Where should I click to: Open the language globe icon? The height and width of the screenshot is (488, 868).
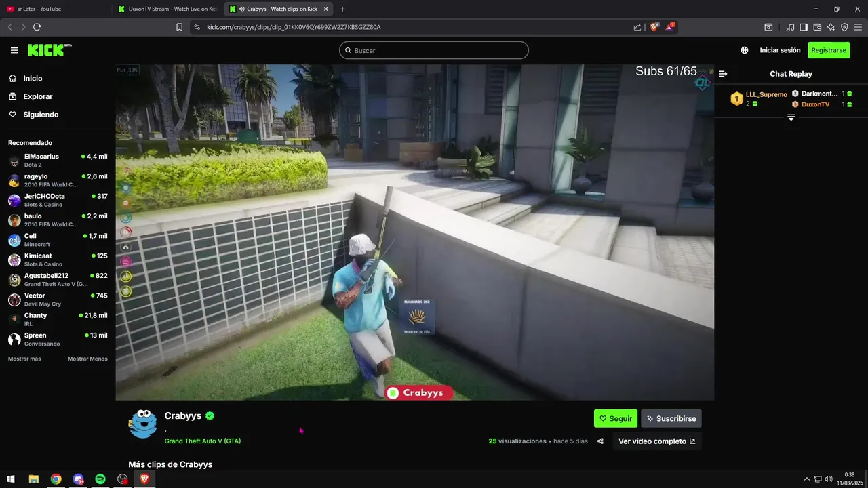(x=745, y=50)
